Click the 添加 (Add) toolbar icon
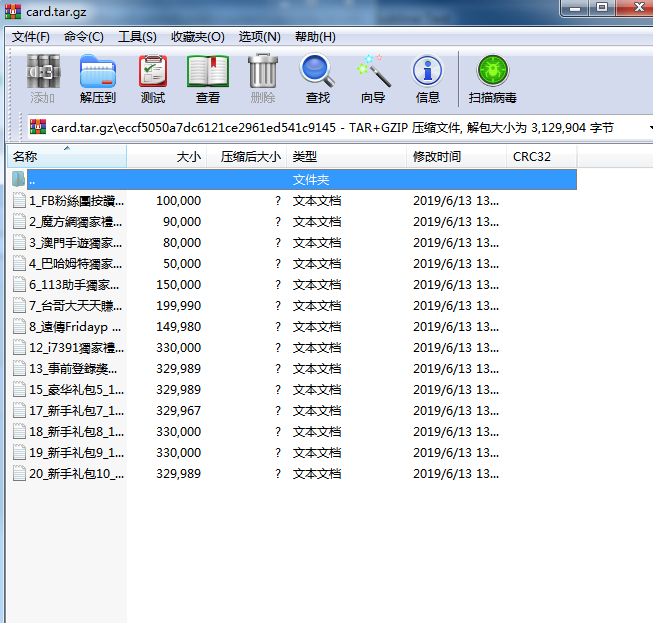Image resolution: width=653 pixels, height=623 pixels. click(x=43, y=71)
